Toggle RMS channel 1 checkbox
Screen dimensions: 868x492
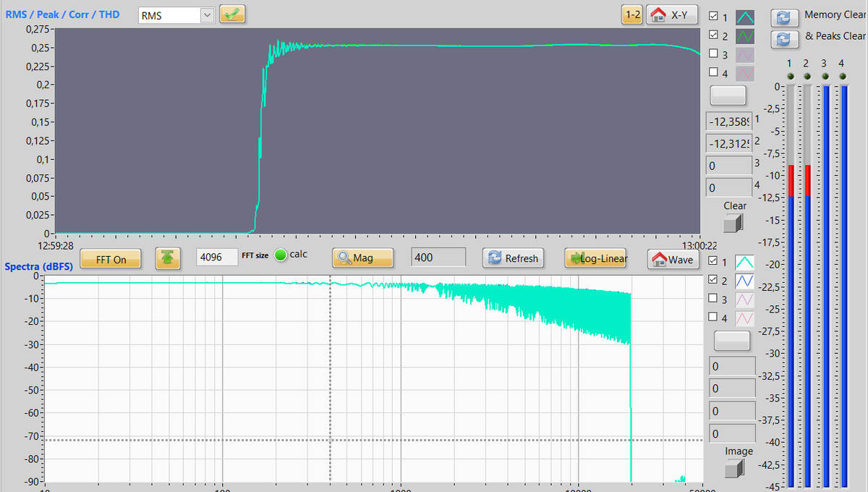coord(714,16)
